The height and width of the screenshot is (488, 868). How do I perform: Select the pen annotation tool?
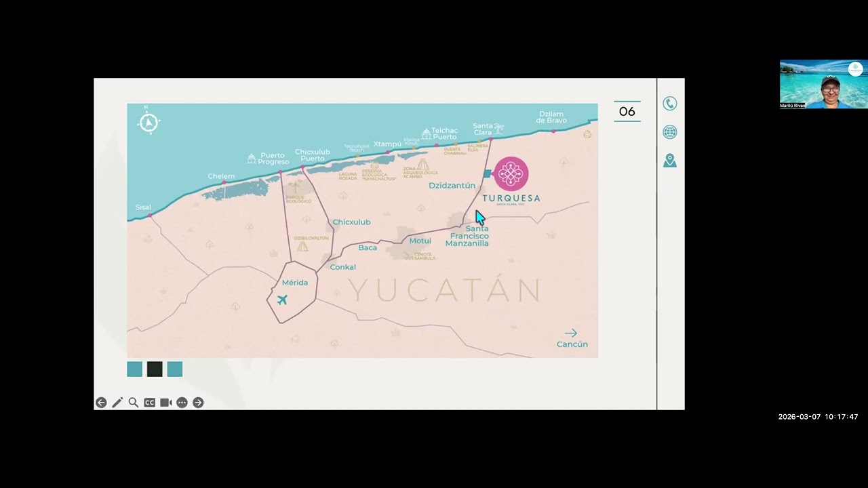point(117,403)
